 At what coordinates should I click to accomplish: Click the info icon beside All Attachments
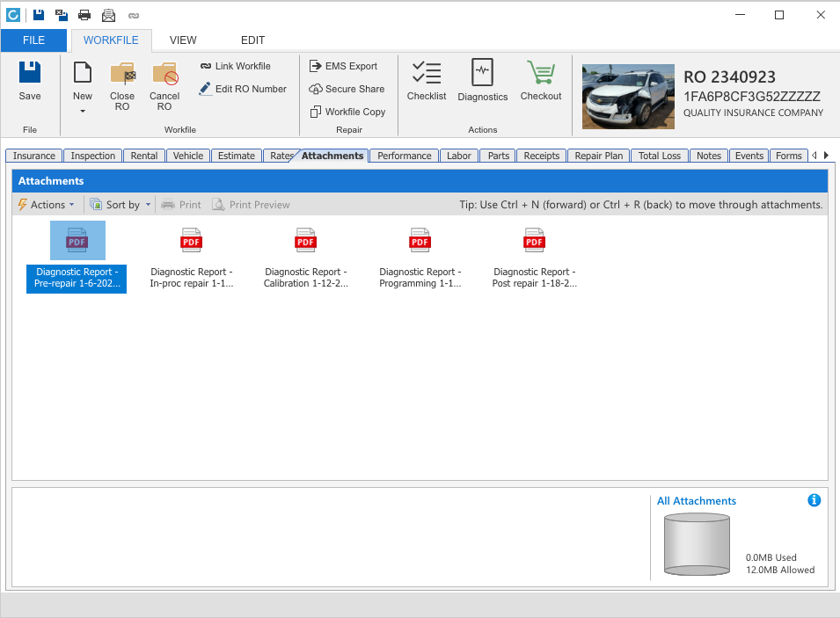(814, 500)
